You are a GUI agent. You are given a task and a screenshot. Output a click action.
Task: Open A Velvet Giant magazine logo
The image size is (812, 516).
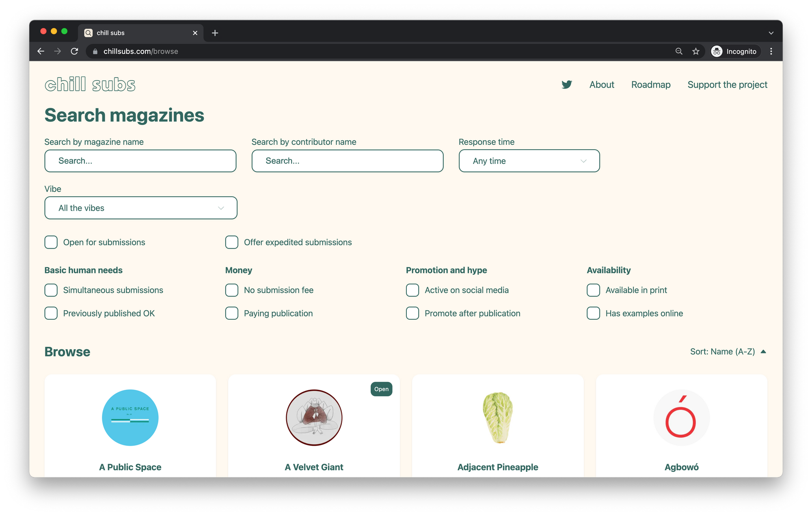tap(314, 418)
